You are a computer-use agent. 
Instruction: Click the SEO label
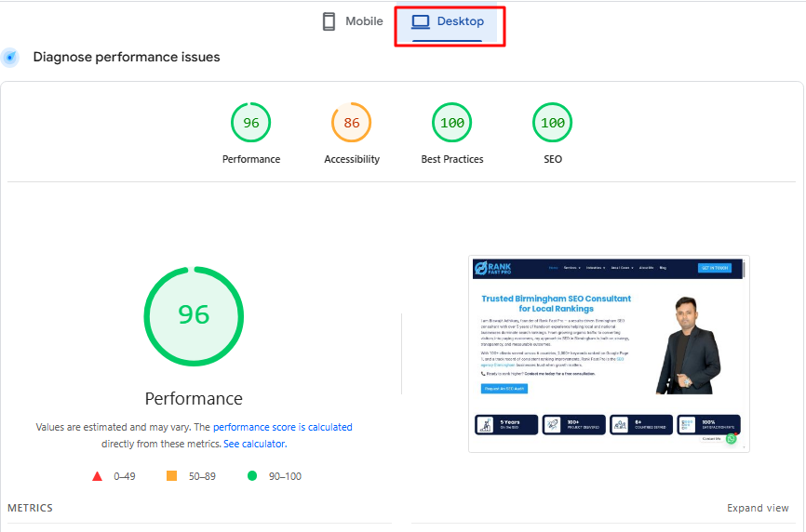click(553, 159)
